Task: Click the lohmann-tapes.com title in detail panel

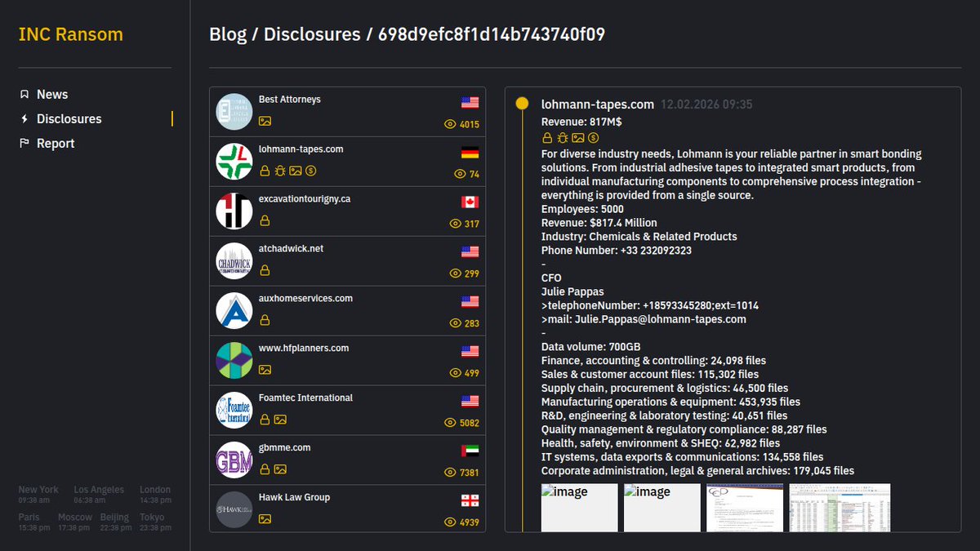Action: tap(598, 104)
